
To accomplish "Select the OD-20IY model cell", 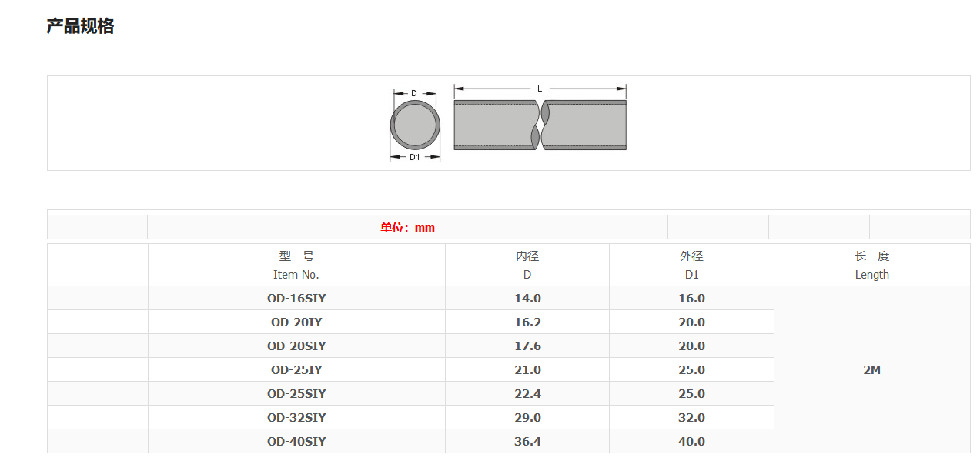I will click(296, 322).
